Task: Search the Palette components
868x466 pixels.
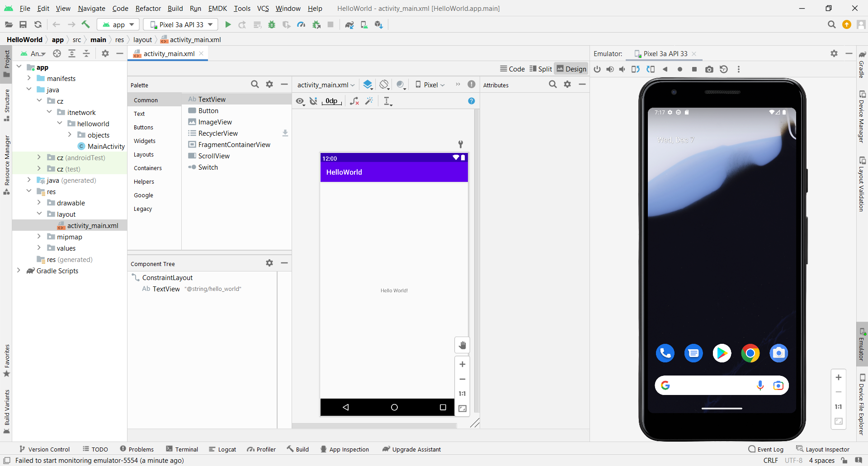Action: (255, 84)
